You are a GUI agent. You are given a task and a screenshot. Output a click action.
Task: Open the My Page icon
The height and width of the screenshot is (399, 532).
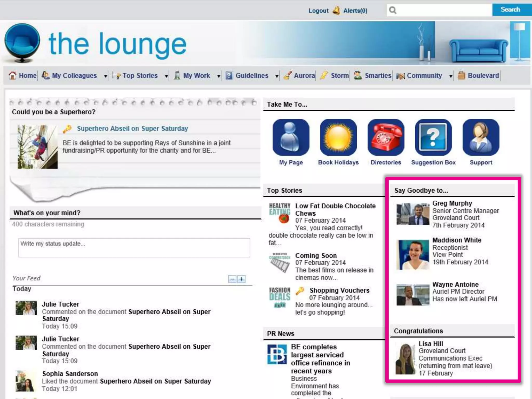291,137
